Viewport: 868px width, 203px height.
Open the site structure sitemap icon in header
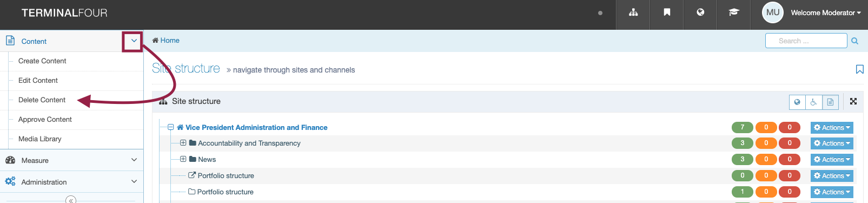(x=633, y=12)
